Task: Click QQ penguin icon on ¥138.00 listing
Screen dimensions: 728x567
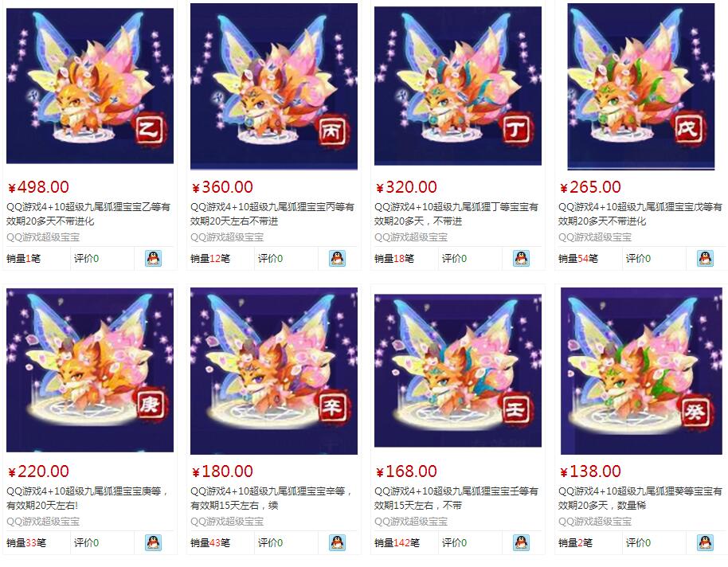Action: tap(705, 542)
